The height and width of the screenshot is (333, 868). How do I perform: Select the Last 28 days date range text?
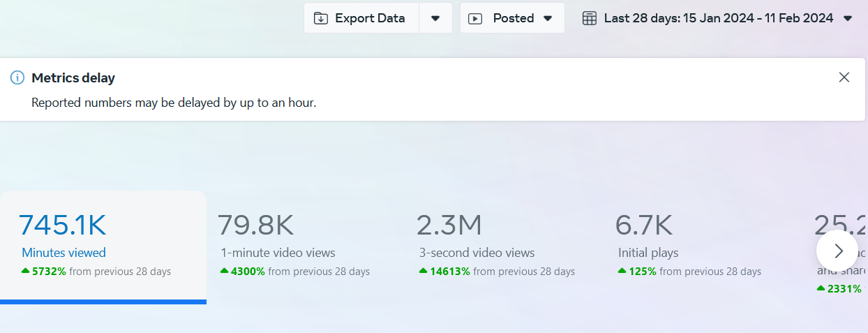[x=718, y=18]
